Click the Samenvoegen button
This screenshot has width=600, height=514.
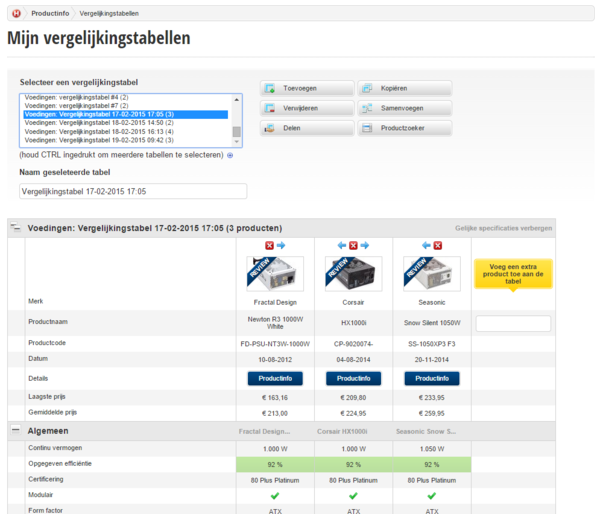(x=405, y=108)
